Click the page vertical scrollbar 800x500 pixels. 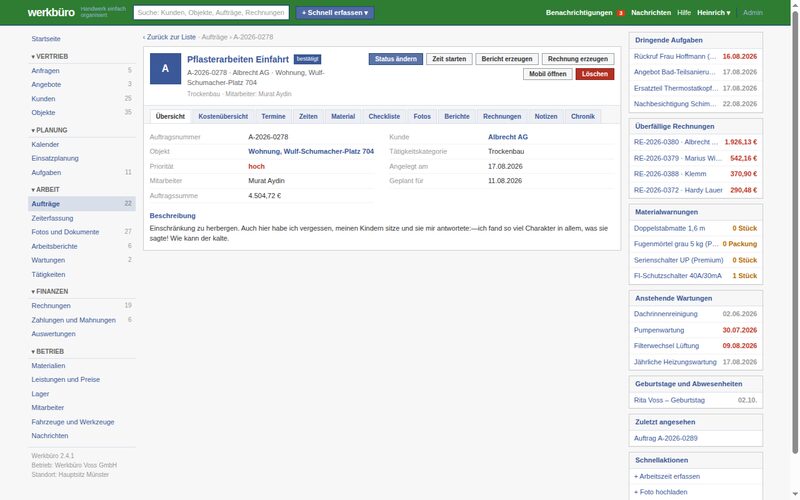[x=795, y=232]
